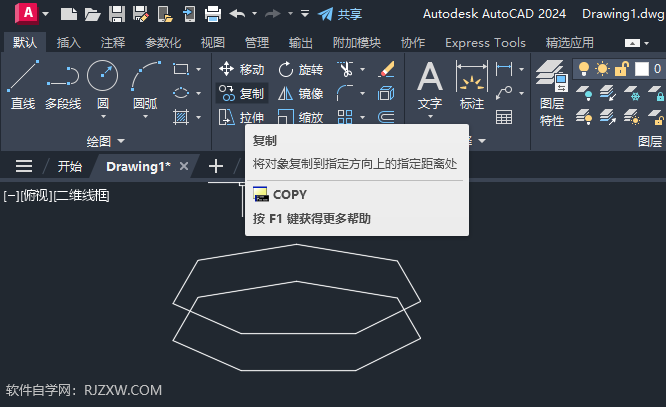Viewport: 666px width, 407px height.
Task: Click the 拉伸 stretch tool
Action: click(x=241, y=117)
